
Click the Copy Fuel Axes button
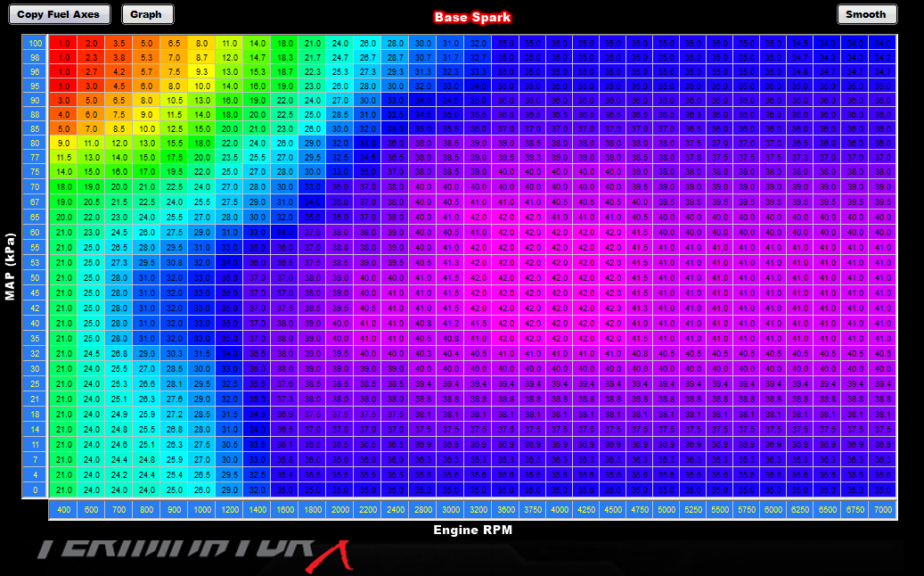59,14
